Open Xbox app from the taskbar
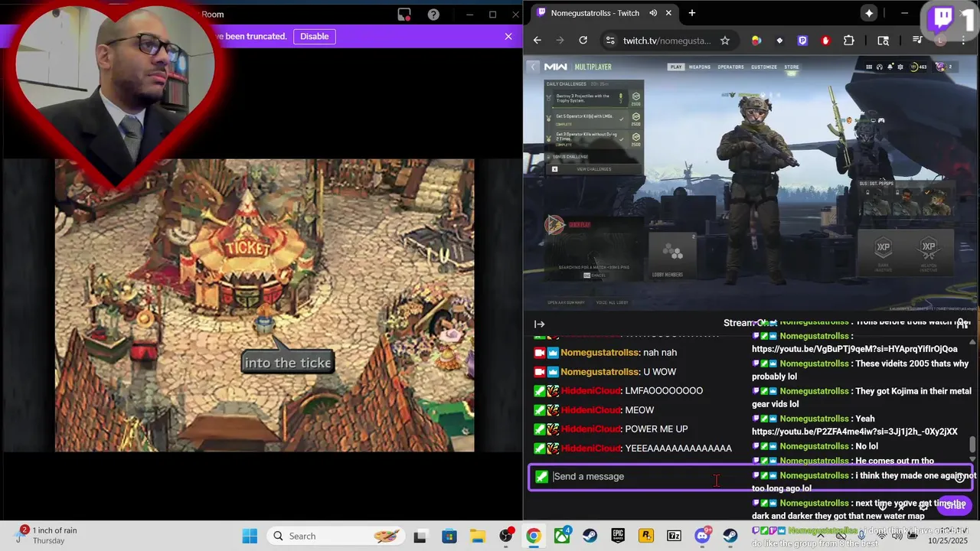The image size is (980, 551). (x=562, y=536)
